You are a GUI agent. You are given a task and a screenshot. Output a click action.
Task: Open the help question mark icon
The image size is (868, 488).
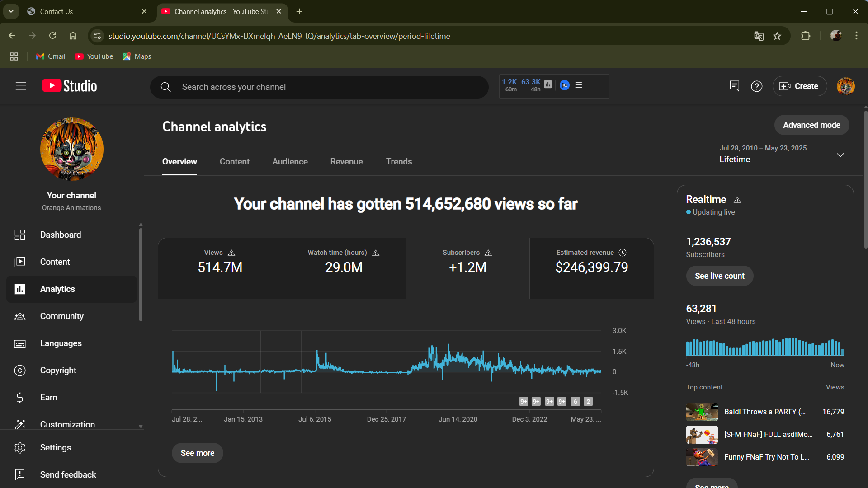757,86
